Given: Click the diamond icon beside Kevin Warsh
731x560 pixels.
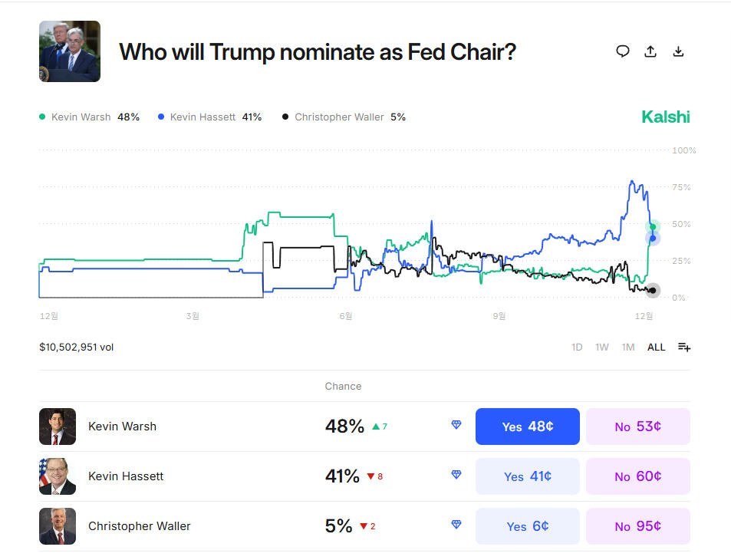Looking at the screenshot, I should coord(456,425).
